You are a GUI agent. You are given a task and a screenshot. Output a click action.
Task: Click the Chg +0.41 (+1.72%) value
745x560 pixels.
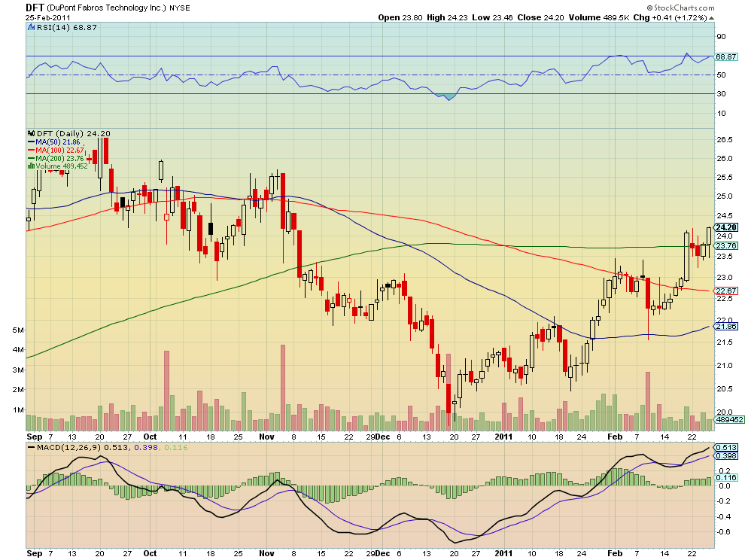tap(670, 17)
